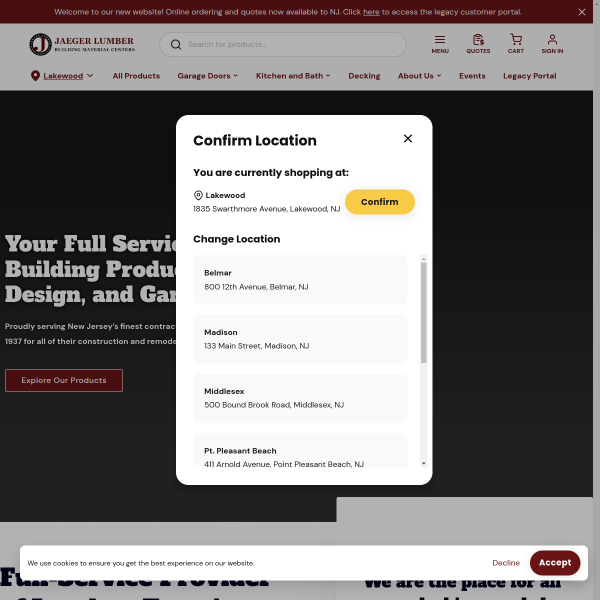The height and width of the screenshot is (600, 600).
Task: Close the welcome announcement banner
Action: pos(582,12)
